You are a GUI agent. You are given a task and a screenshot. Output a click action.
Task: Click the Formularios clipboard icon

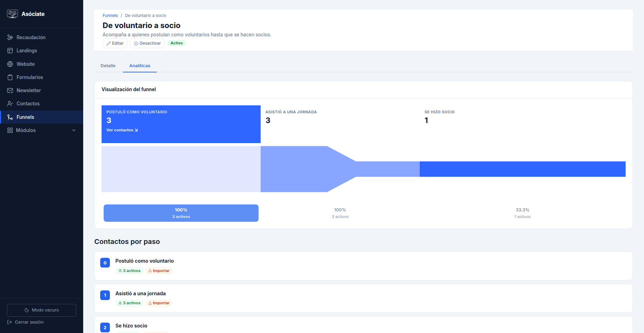[x=10, y=77]
